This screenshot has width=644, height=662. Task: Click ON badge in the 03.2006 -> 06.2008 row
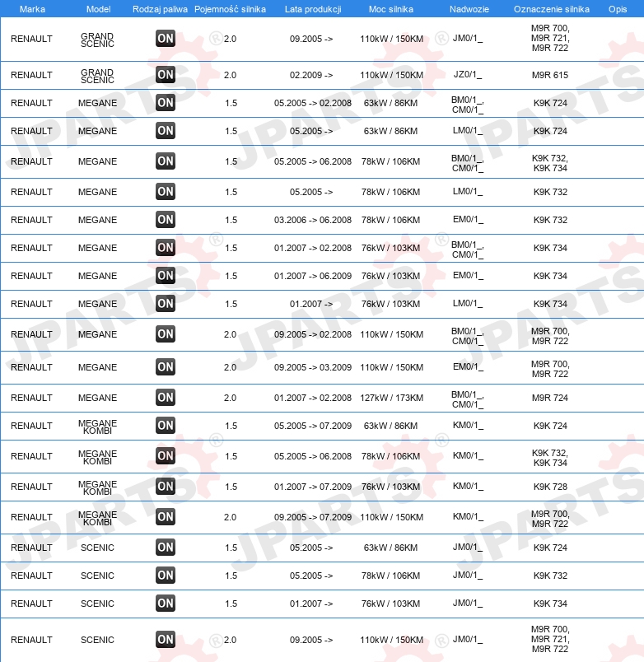pyautogui.click(x=165, y=220)
